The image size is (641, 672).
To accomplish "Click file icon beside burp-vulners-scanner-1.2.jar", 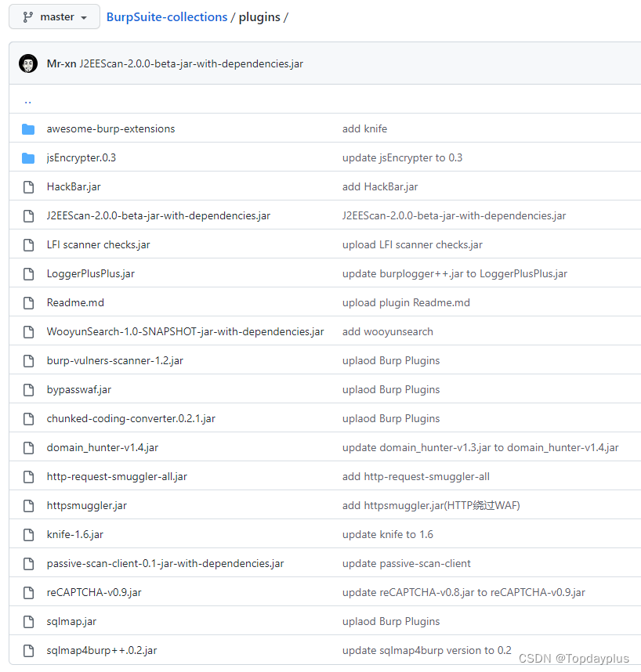I will [x=29, y=361].
